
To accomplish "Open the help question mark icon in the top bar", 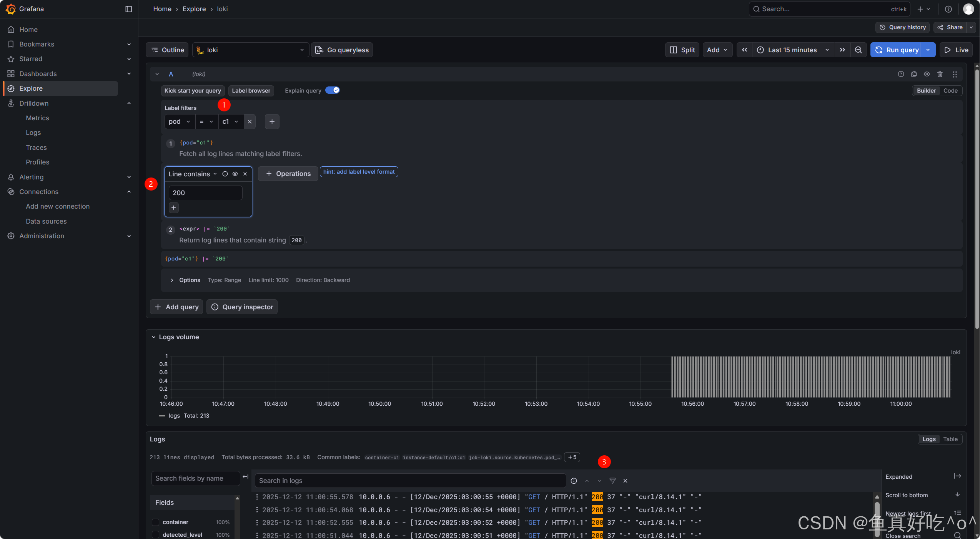I will coord(948,9).
